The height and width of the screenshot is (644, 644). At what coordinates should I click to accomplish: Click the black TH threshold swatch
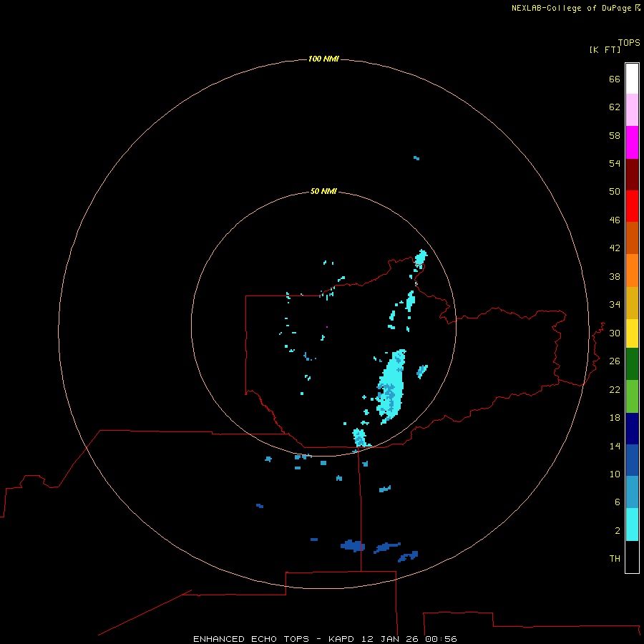pyautogui.click(x=632, y=557)
